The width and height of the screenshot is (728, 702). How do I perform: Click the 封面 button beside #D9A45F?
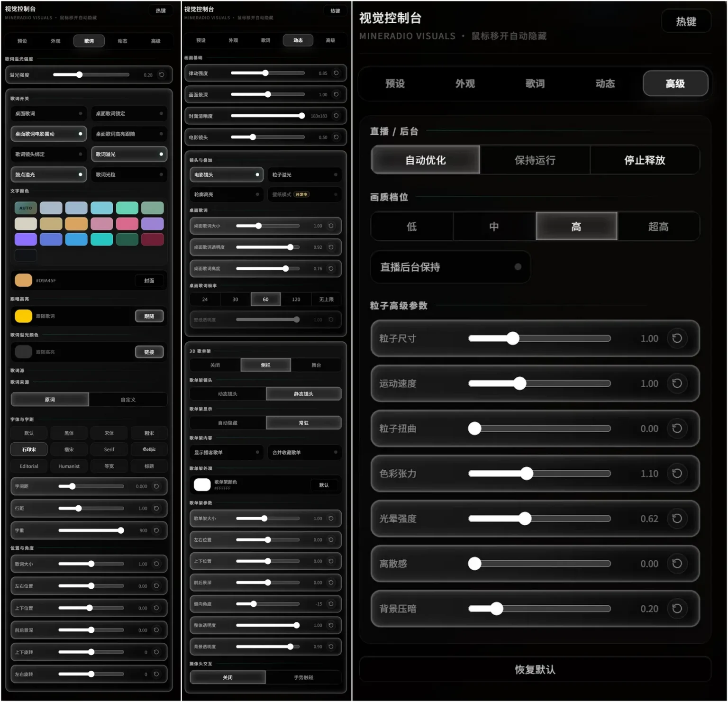[149, 281]
